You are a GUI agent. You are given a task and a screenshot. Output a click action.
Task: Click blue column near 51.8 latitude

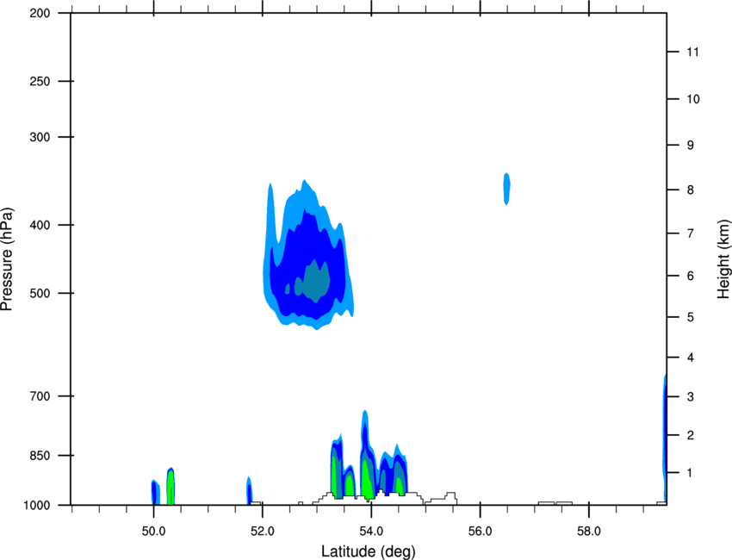[249, 491]
